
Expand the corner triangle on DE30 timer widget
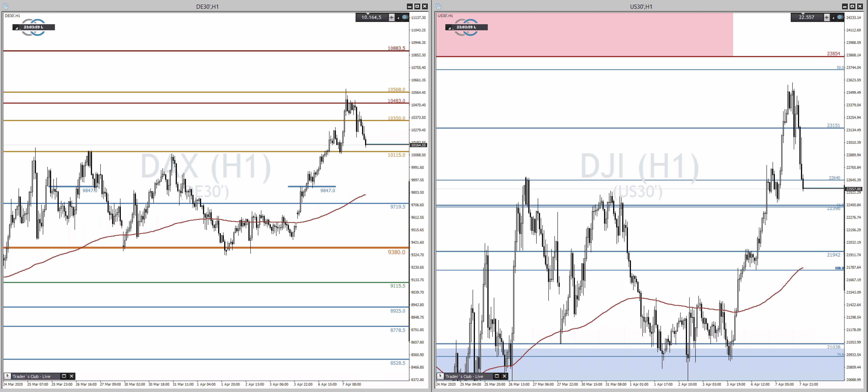[16, 28]
